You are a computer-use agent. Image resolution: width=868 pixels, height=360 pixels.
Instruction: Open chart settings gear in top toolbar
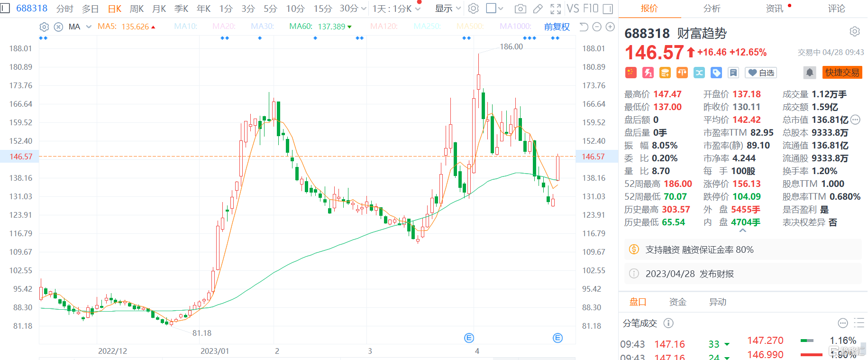click(473, 9)
